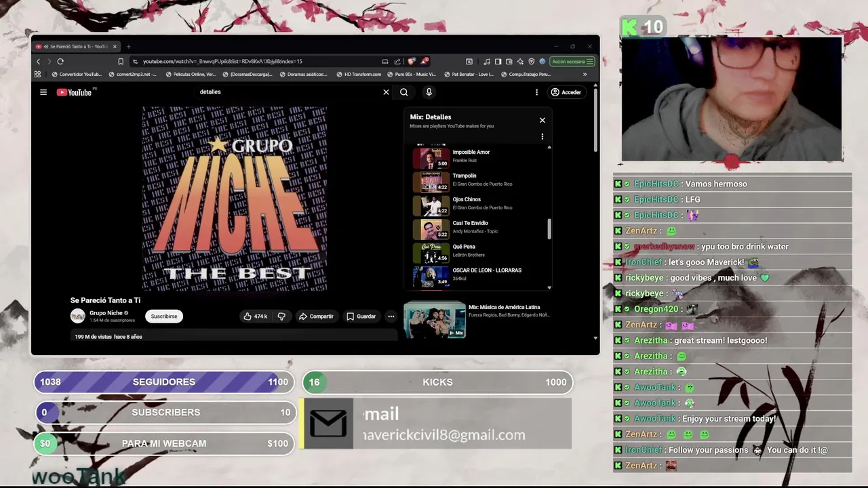Open the Pat Benatar bookmark
Image resolution: width=868 pixels, height=488 pixels.
tap(469, 75)
